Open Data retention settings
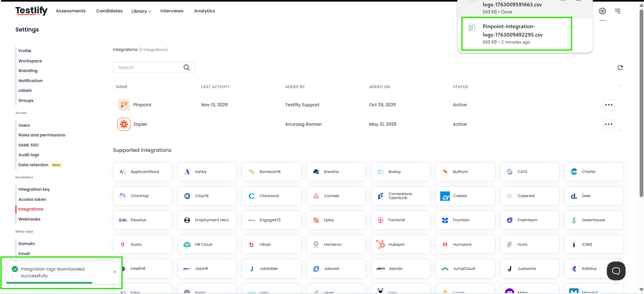The width and height of the screenshot is (644, 294). (x=34, y=165)
